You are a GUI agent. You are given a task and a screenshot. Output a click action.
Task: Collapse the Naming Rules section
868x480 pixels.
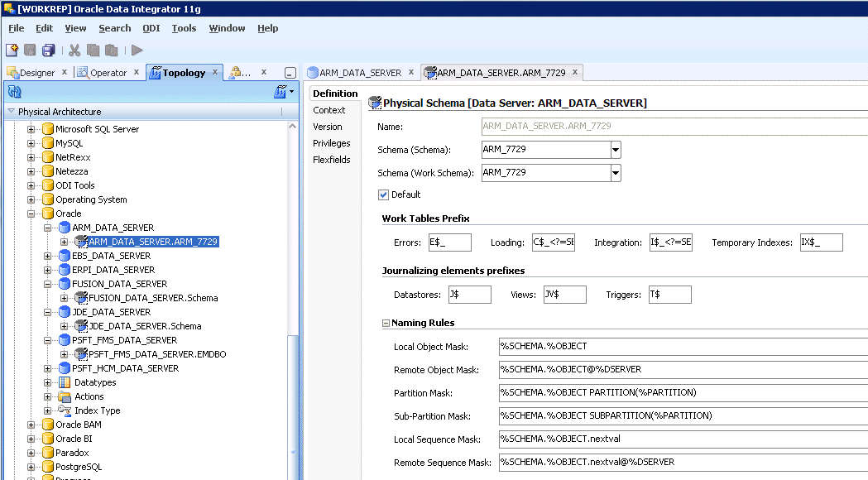(386, 324)
